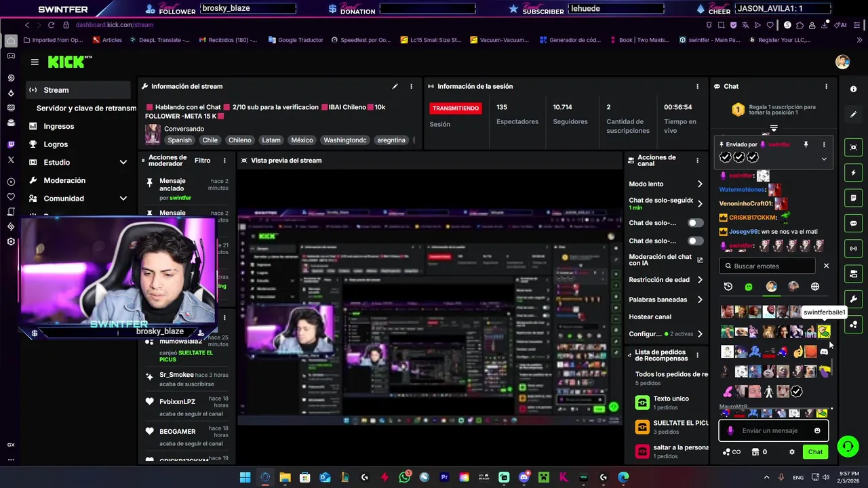Select the swintferbaile1 emote
This screenshot has width=868, height=488.
pos(824,332)
